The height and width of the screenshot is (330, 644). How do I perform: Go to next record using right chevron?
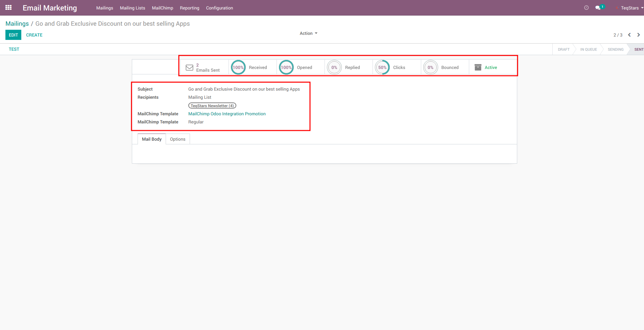pos(638,35)
